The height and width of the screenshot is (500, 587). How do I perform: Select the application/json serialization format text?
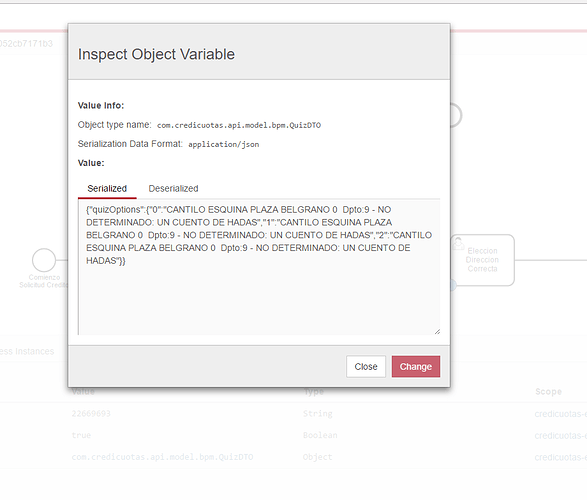[x=223, y=144]
